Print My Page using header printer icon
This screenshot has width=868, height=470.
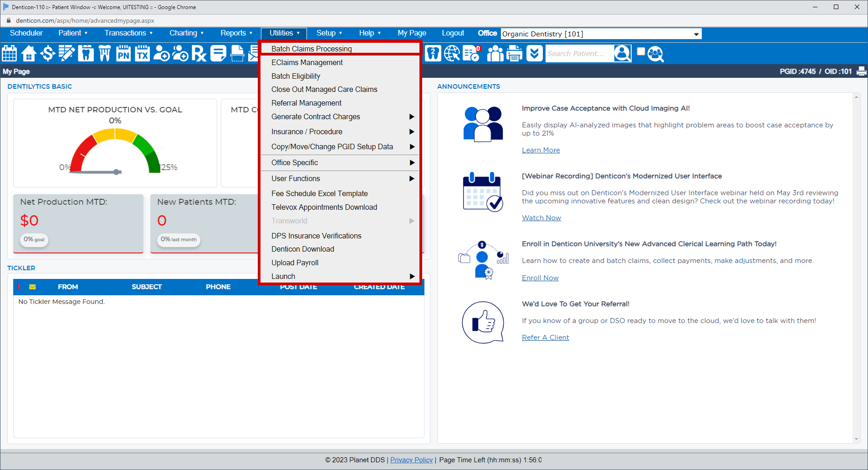coord(861,71)
